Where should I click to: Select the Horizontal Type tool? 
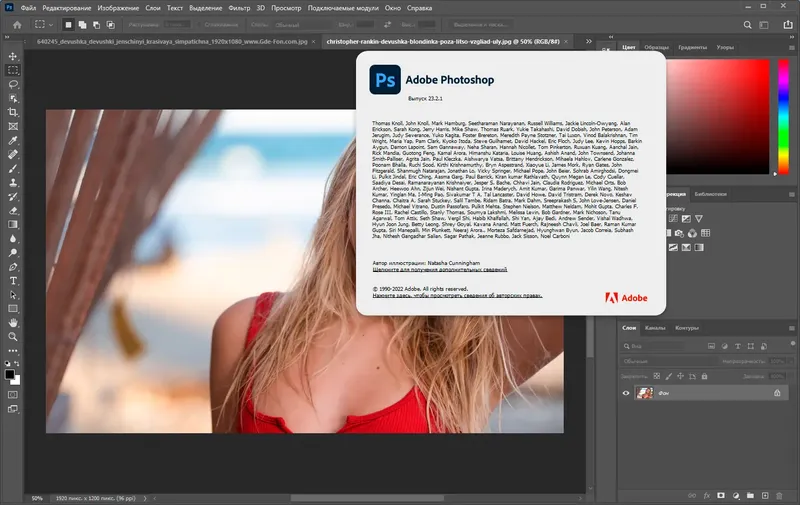(13, 281)
